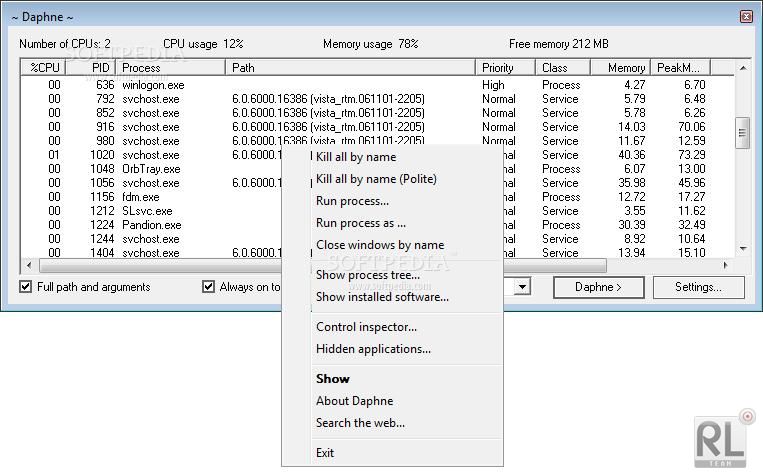The height and width of the screenshot is (476, 763).
Task: Select svchost.exe with PID 980
Action: pyautogui.click(x=377, y=141)
